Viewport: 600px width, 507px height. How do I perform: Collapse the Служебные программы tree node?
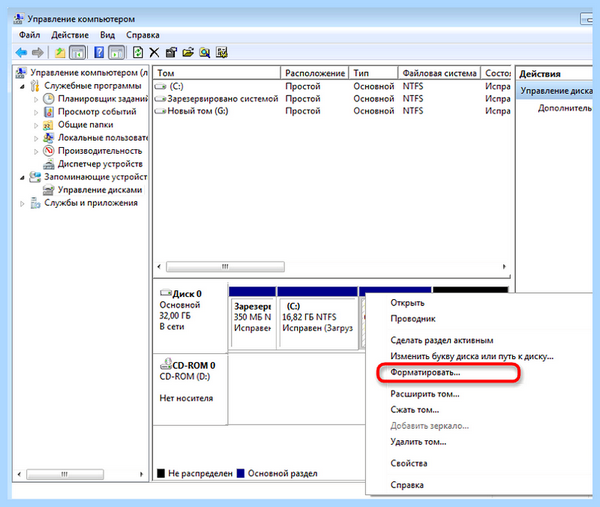(x=23, y=86)
